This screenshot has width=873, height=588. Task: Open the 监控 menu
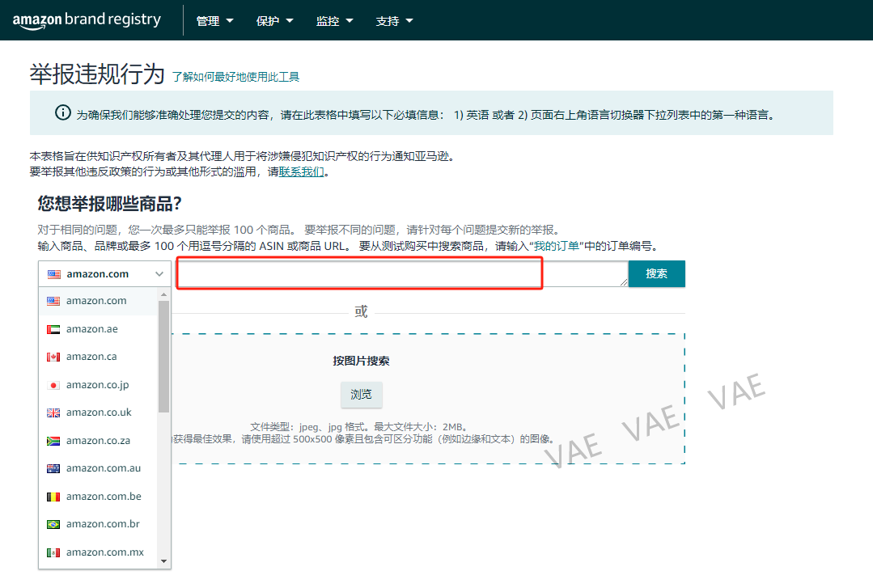pyautogui.click(x=335, y=21)
